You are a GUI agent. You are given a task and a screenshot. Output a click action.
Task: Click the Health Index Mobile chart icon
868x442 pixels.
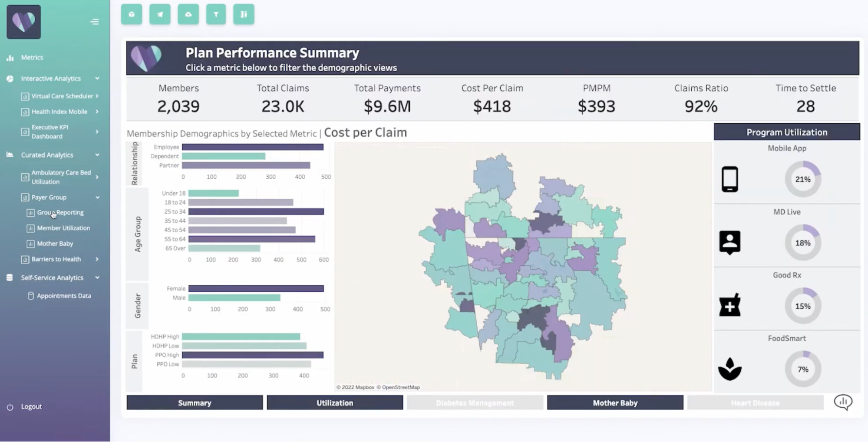coord(25,112)
